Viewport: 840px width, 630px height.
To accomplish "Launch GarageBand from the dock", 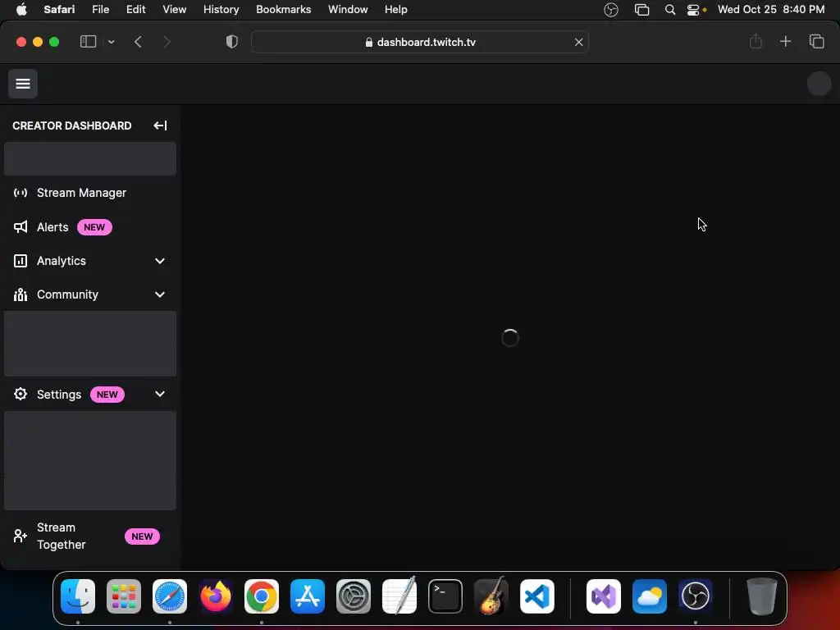I will [x=491, y=596].
